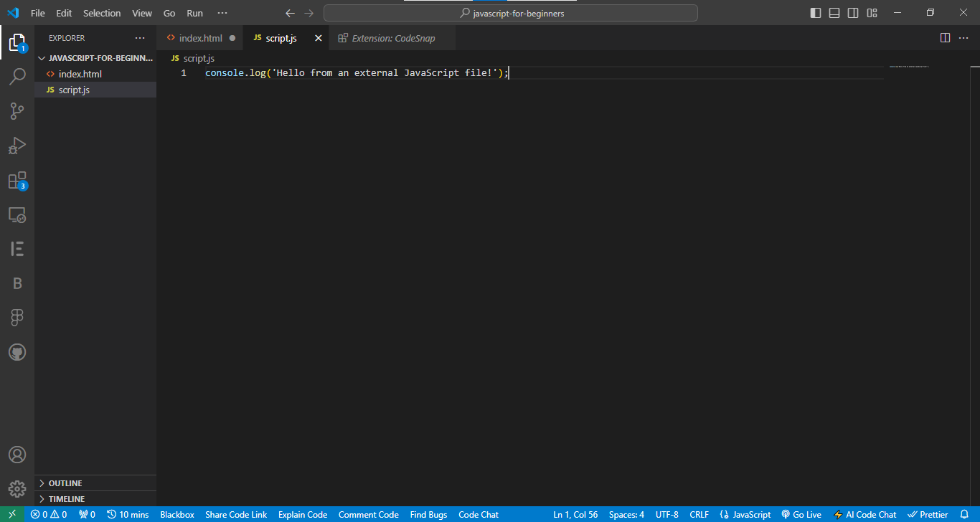Open notifications bell in status bar

point(964,514)
